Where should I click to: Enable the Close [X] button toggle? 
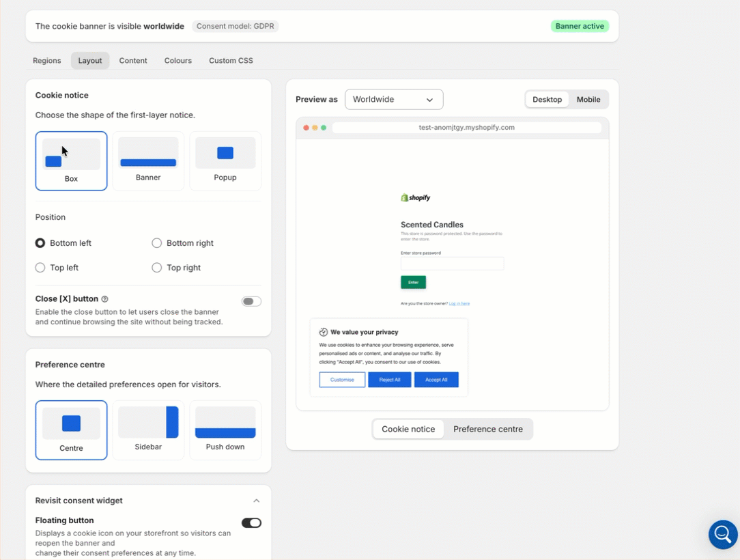pyautogui.click(x=251, y=301)
